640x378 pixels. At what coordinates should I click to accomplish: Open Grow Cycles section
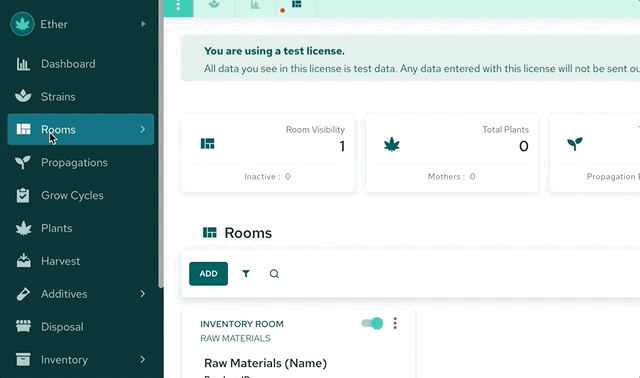(x=72, y=196)
